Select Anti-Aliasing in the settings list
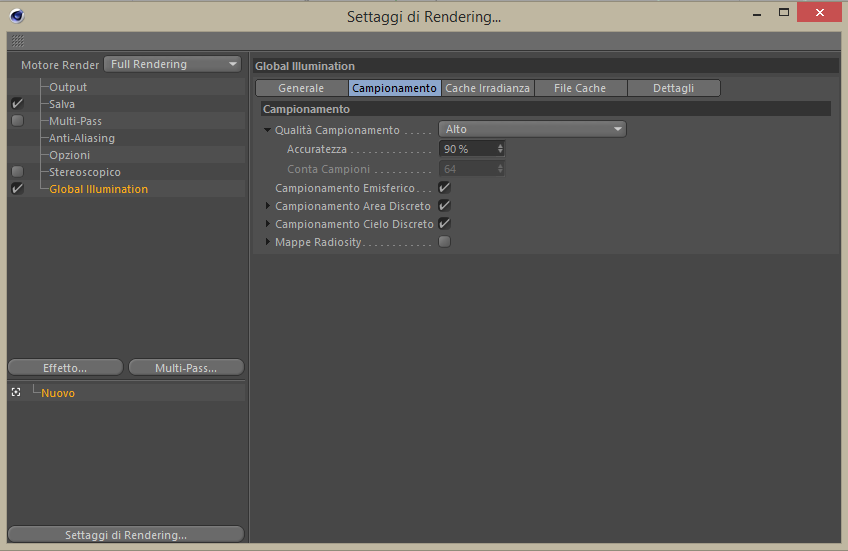The image size is (848, 551). [x=82, y=138]
